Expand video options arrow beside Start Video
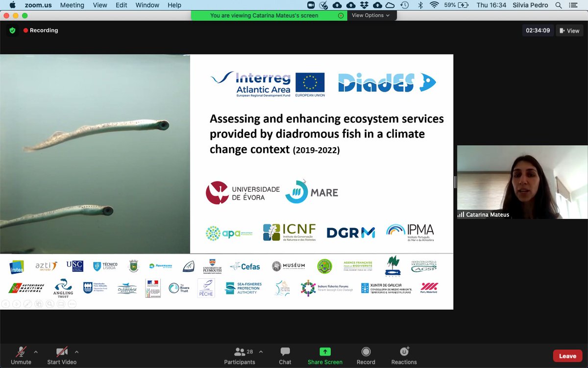588x368 pixels. point(76,352)
